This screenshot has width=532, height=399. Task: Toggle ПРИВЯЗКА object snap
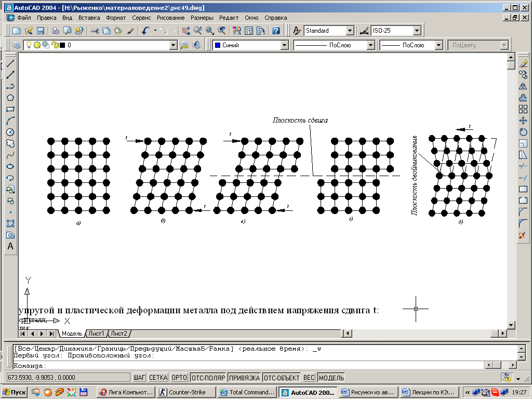point(244,378)
